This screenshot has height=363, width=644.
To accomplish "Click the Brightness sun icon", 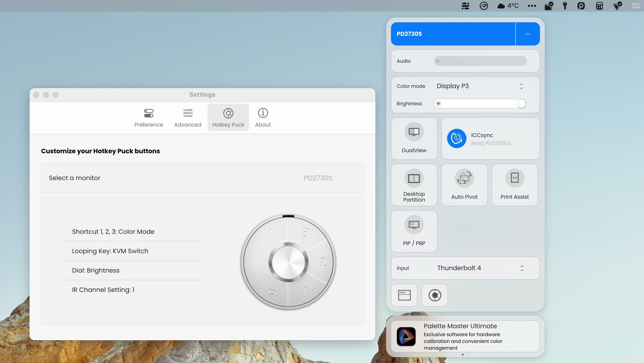I will click(438, 104).
